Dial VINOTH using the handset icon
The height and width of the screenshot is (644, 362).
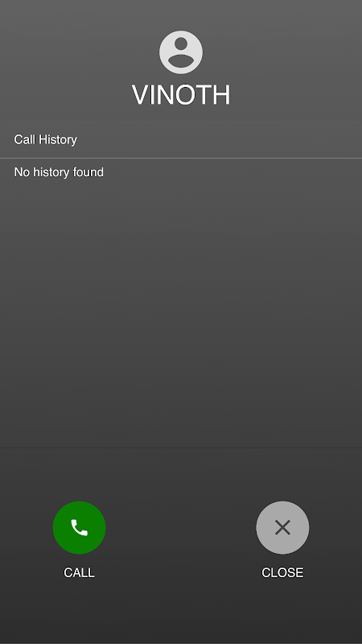[79, 527]
